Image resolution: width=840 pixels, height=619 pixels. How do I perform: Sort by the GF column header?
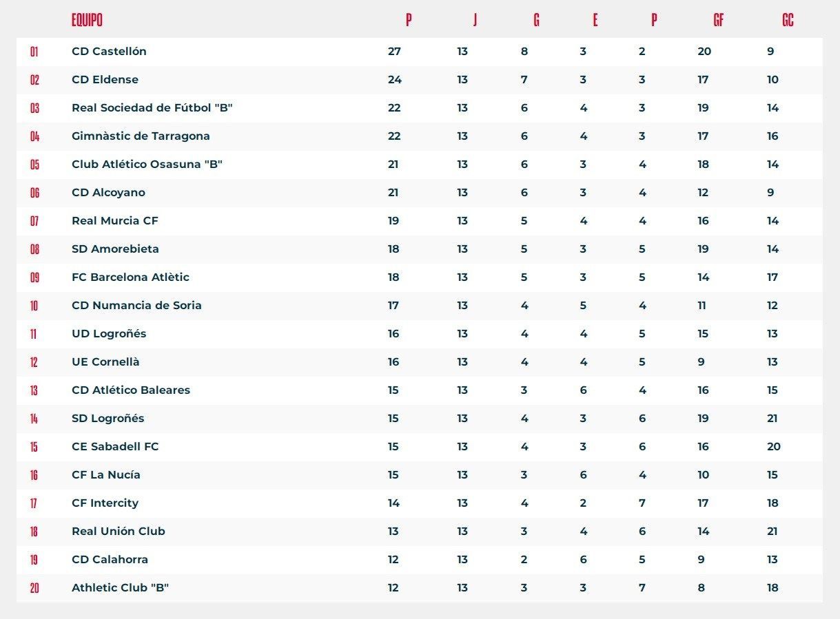[x=718, y=20]
